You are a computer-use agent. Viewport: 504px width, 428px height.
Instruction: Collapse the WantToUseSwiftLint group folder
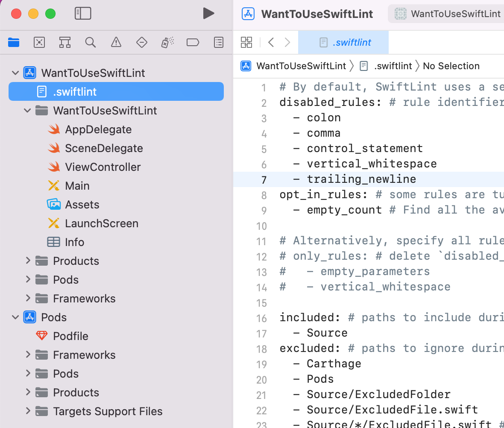tap(28, 111)
